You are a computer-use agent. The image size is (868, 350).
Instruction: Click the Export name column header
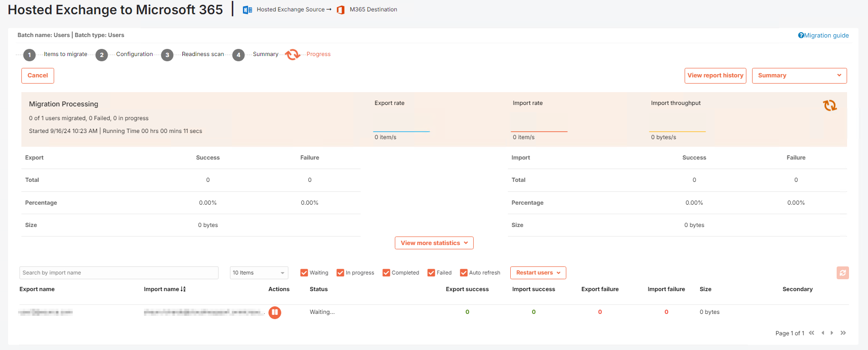(x=37, y=289)
